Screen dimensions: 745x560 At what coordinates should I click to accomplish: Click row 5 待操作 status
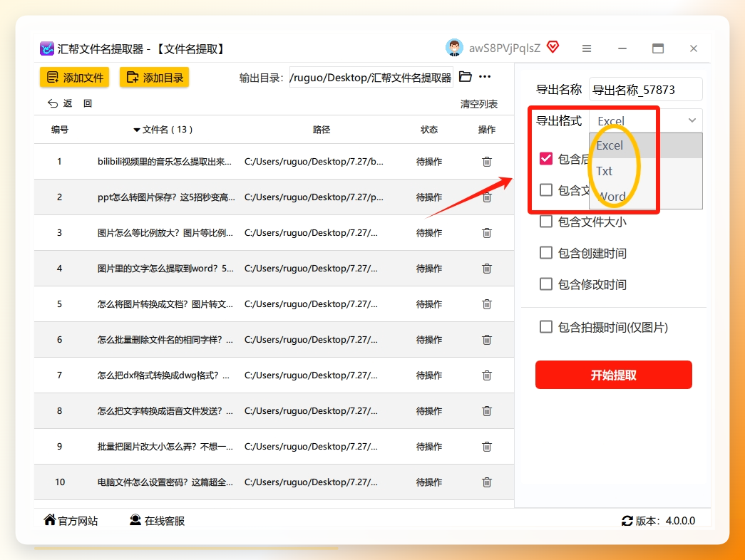[x=429, y=304]
